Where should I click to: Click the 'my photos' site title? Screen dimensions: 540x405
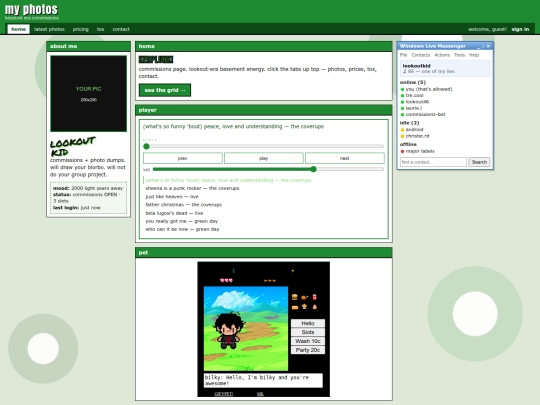[x=31, y=9]
